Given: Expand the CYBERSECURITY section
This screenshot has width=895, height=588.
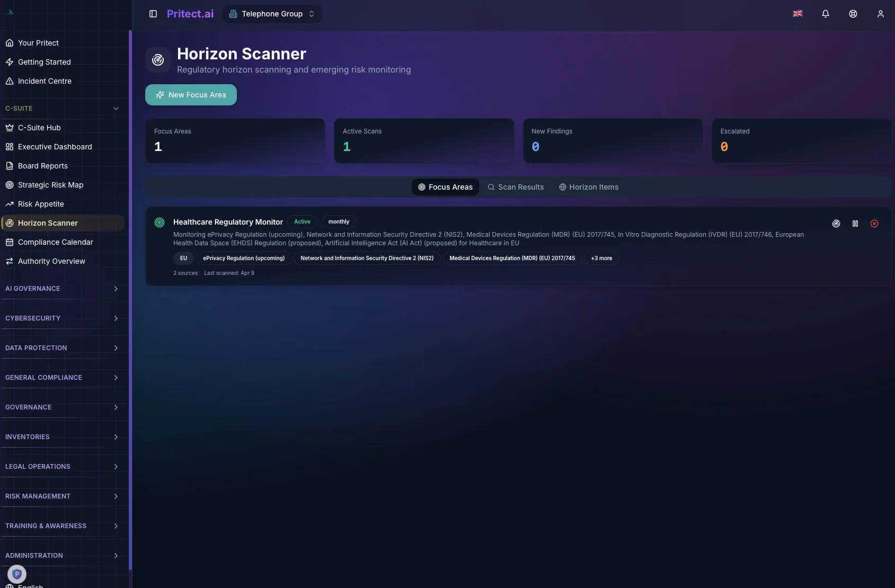Looking at the screenshot, I should click(63, 318).
